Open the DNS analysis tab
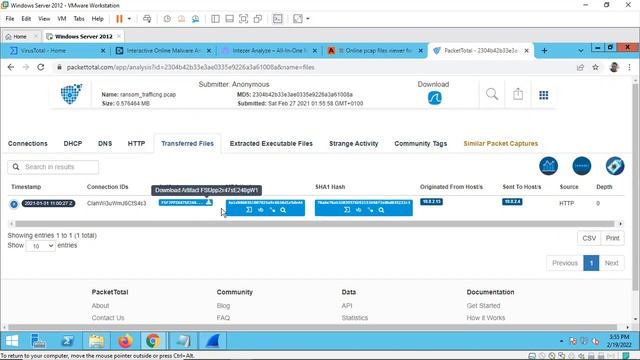640x360 pixels. (105, 144)
